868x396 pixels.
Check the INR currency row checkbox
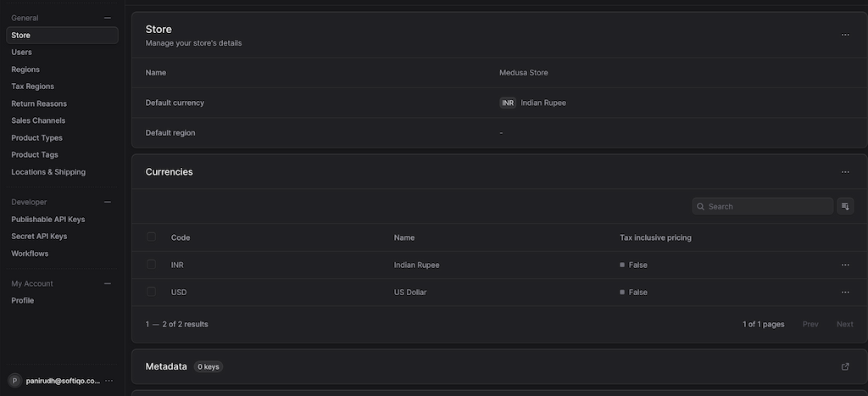click(152, 265)
